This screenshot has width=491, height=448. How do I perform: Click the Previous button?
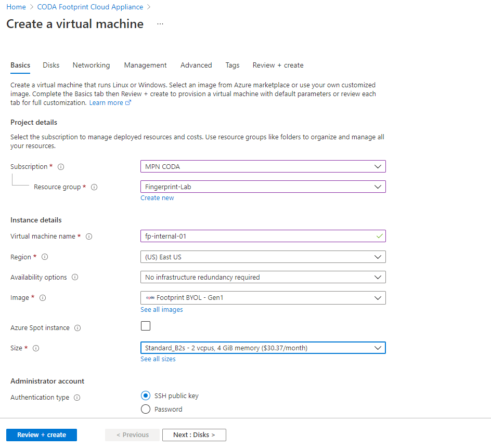tap(133, 435)
